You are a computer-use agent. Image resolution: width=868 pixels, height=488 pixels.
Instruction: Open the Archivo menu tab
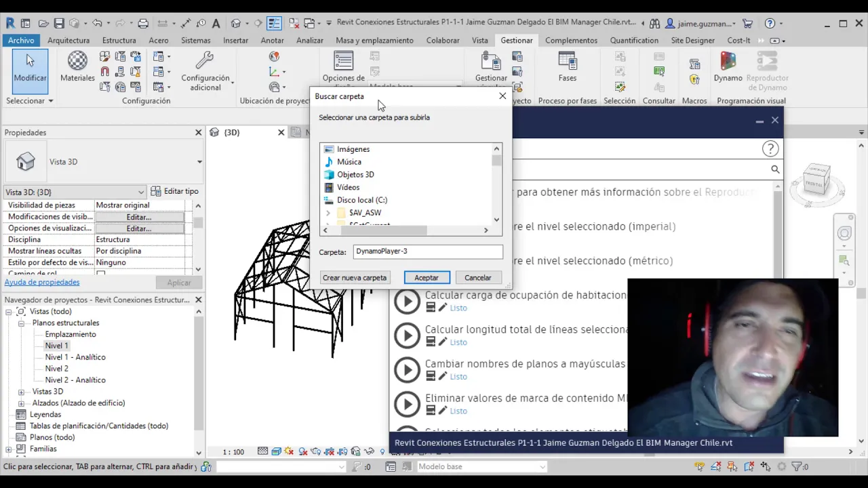click(x=22, y=40)
